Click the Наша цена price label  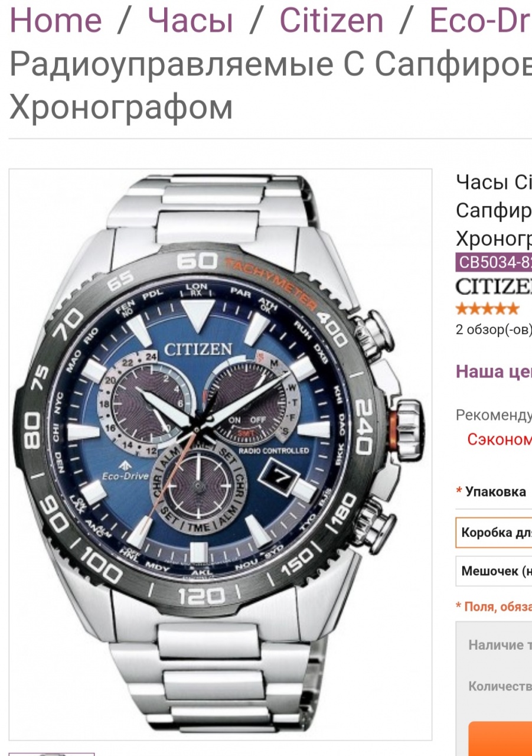(x=494, y=372)
